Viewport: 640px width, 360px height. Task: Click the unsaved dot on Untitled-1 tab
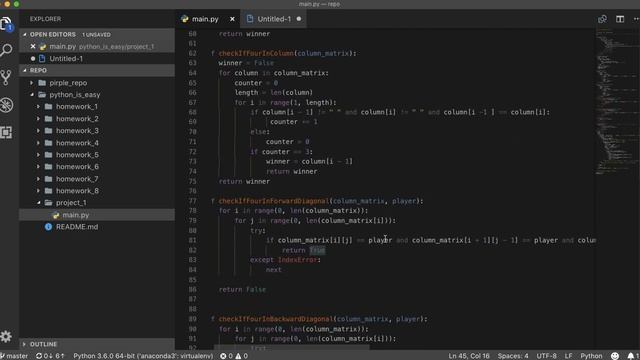click(x=299, y=19)
